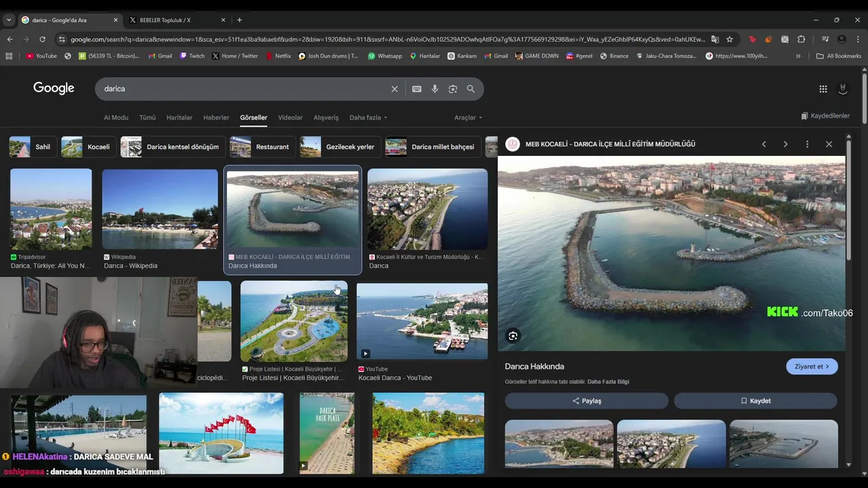Go to next image in preview panel
The width and height of the screenshot is (868, 488).
pyautogui.click(x=785, y=144)
